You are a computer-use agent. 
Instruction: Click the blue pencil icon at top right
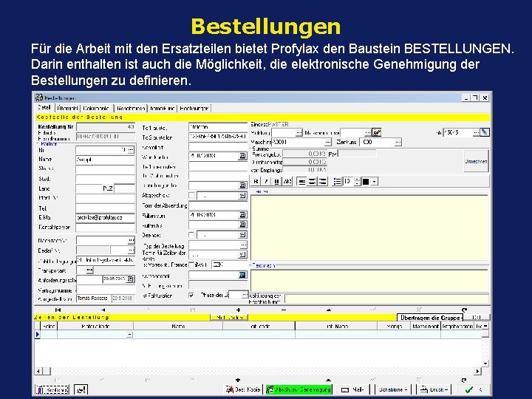point(485,132)
